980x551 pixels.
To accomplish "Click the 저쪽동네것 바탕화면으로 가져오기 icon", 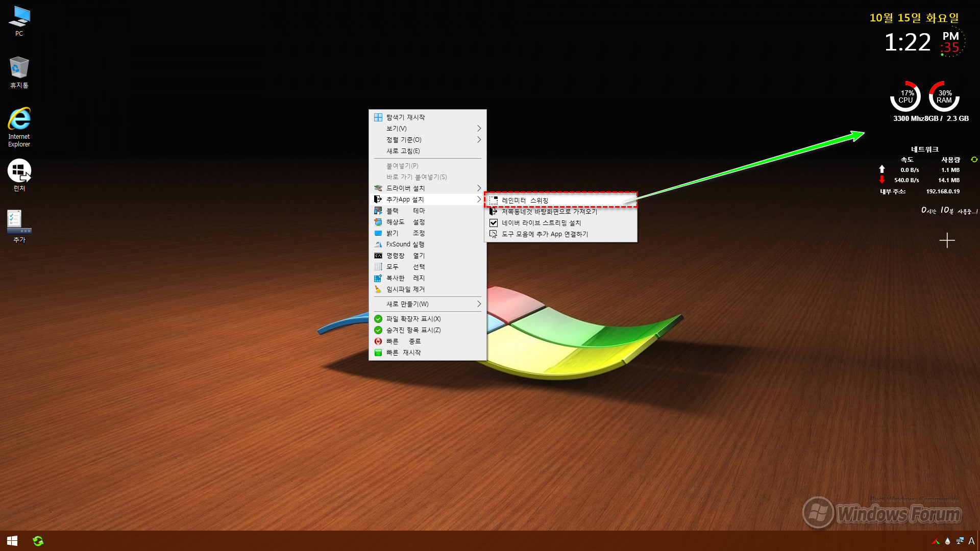I will pos(494,211).
